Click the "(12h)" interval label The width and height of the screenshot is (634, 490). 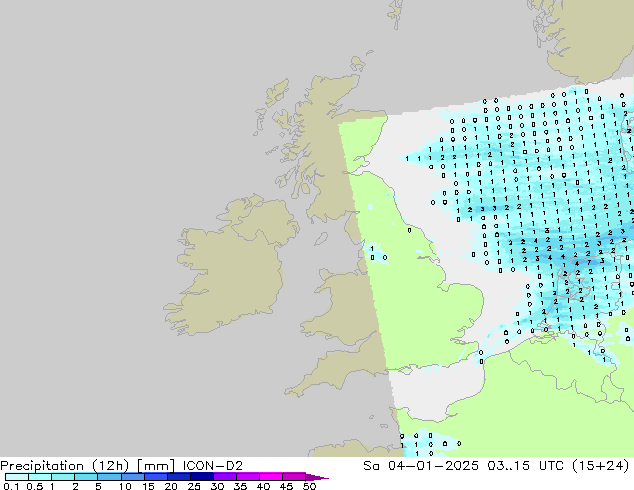pyautogui.click(x=110, y=466)
